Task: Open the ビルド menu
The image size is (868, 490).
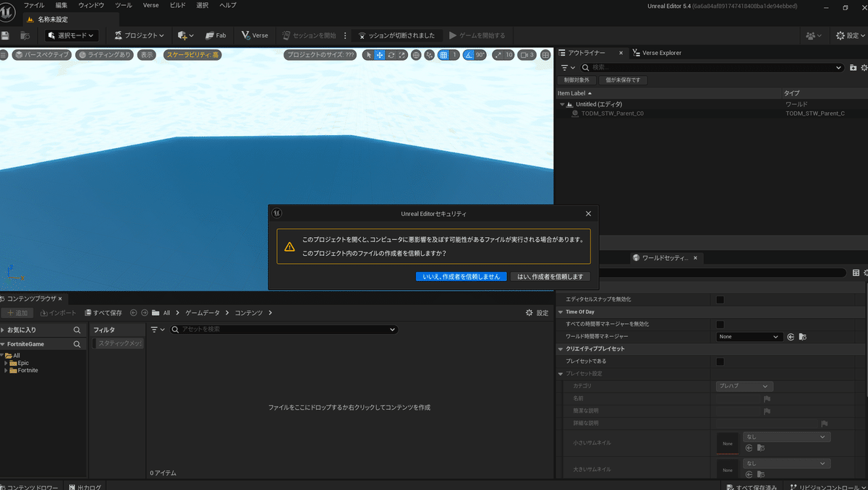Action: [x=178, y=5]
